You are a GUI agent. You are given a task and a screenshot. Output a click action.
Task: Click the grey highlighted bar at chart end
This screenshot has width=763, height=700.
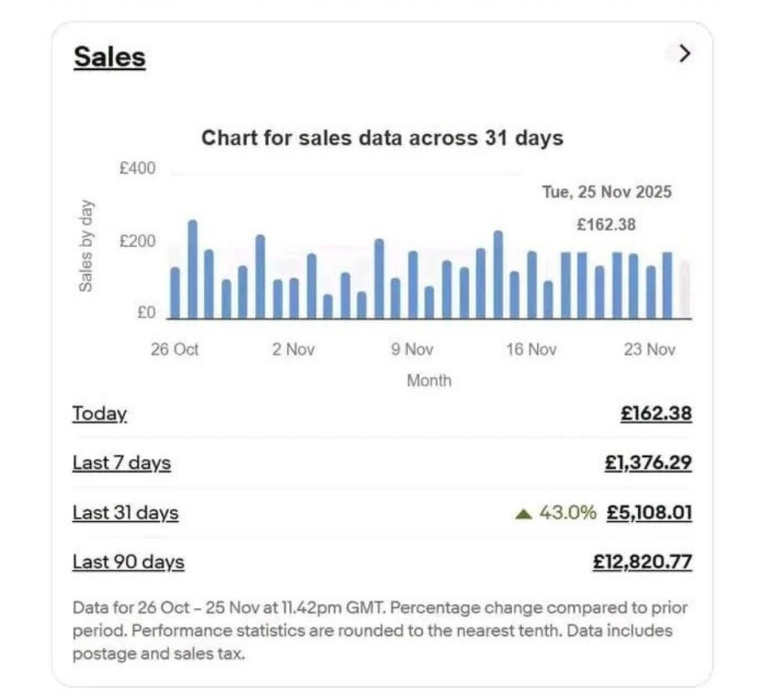(x=685, y=290)
